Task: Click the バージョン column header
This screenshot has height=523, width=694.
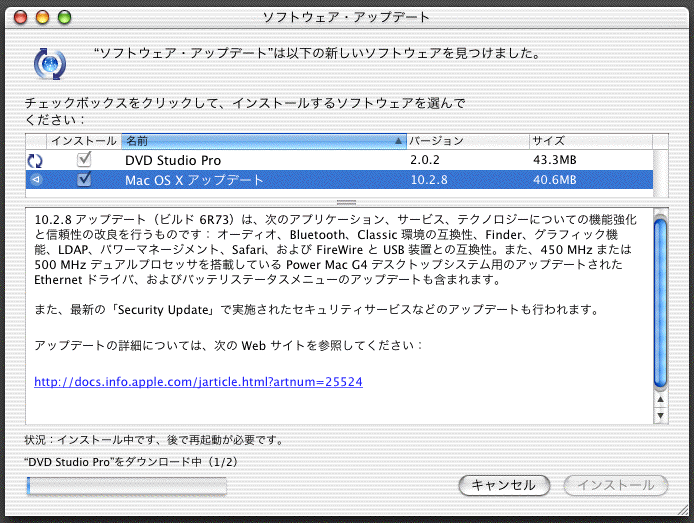Action: pyautogui.click(x=468, y=141)
